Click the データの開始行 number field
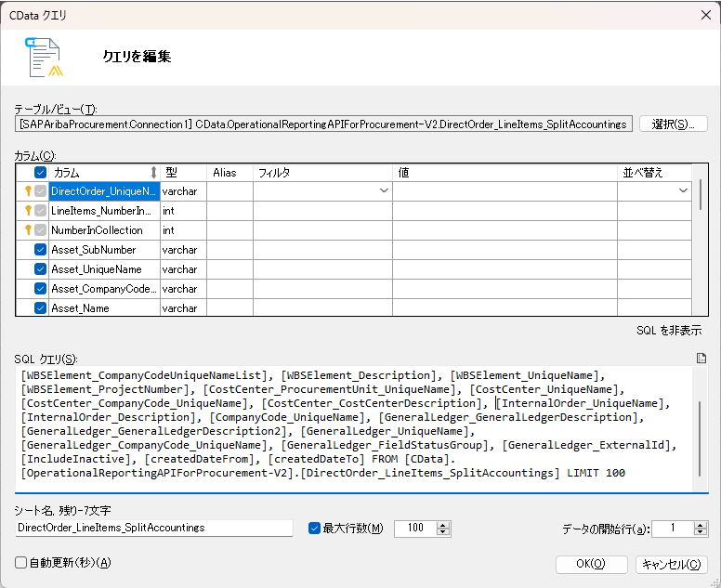Viewport: 721px width, 588px height. [x=673, y=529]
